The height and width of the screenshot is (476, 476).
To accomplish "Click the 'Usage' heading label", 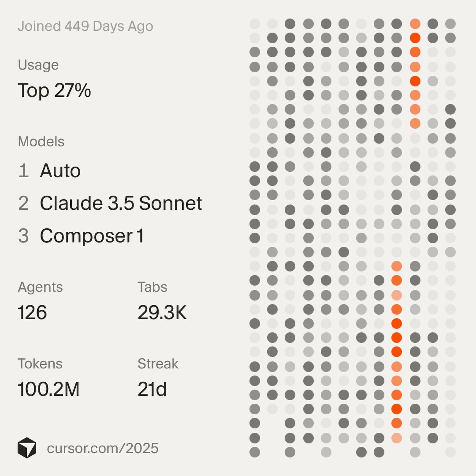I will (38, 65).
